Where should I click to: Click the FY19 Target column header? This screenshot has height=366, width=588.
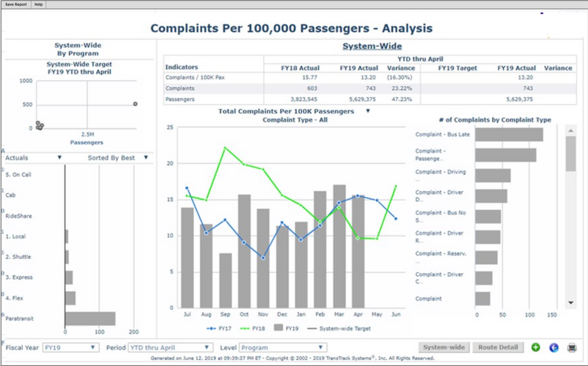pos(458,68)
